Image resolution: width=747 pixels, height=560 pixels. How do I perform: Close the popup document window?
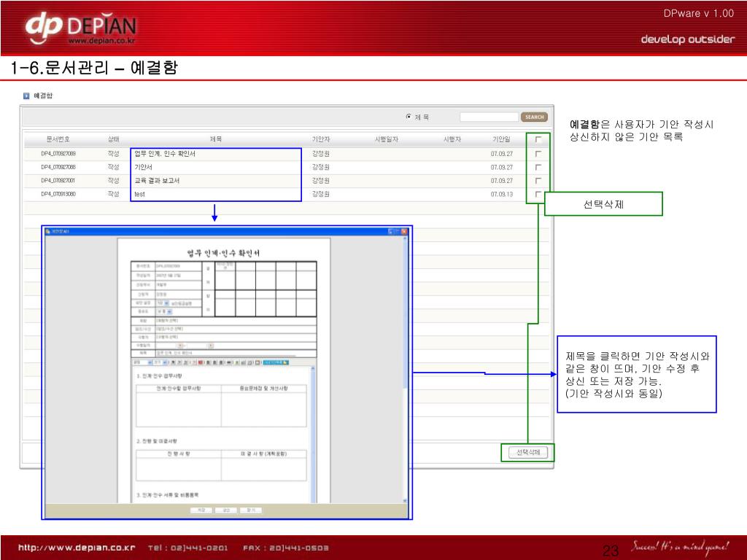pos(403,232)
